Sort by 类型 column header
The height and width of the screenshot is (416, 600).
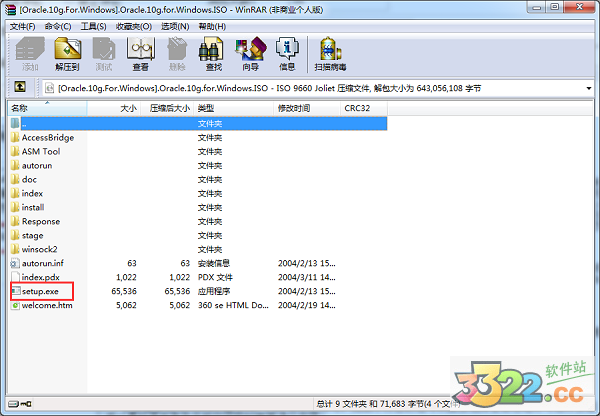233,108
